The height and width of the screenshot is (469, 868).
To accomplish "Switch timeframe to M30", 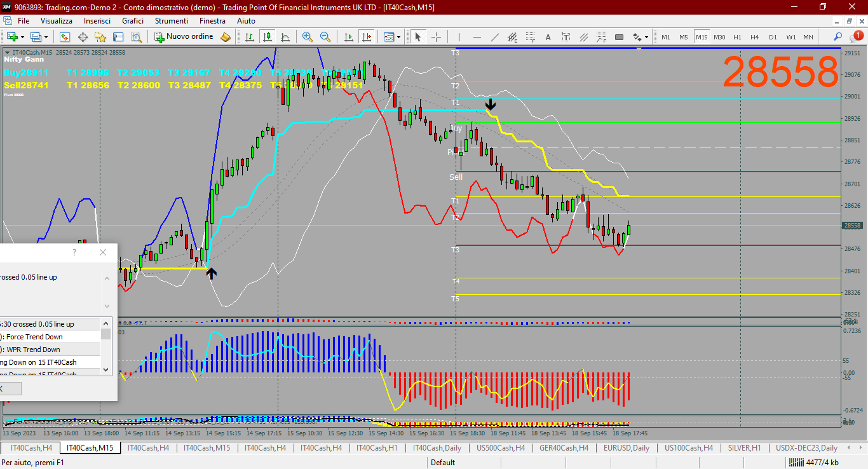I will (719, 37).
